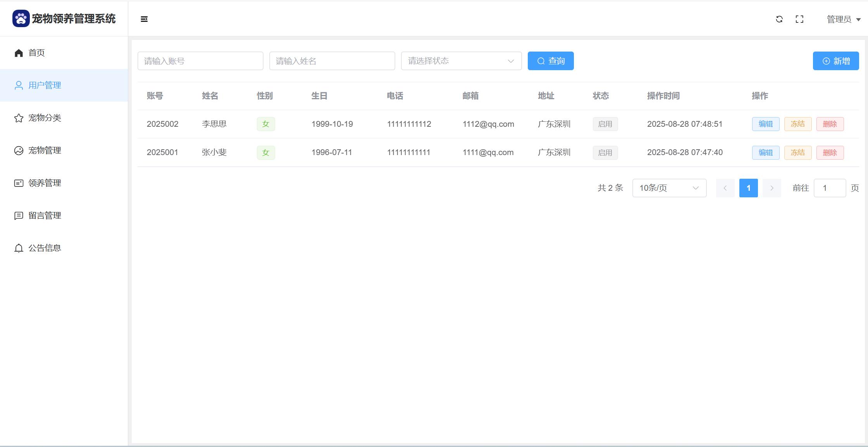The width and height of the screenshot is (868, 447).
Task: Freeze user 李思思 with 冻结 button
Action: pos(797,124)
